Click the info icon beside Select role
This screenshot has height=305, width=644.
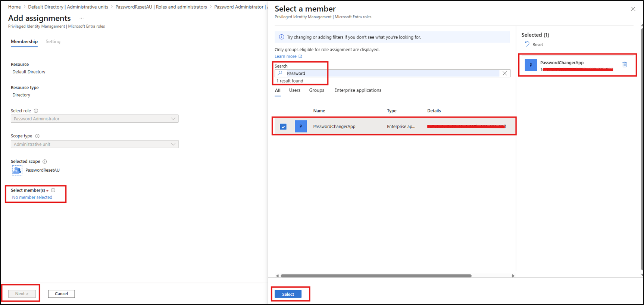click(36, 111)
